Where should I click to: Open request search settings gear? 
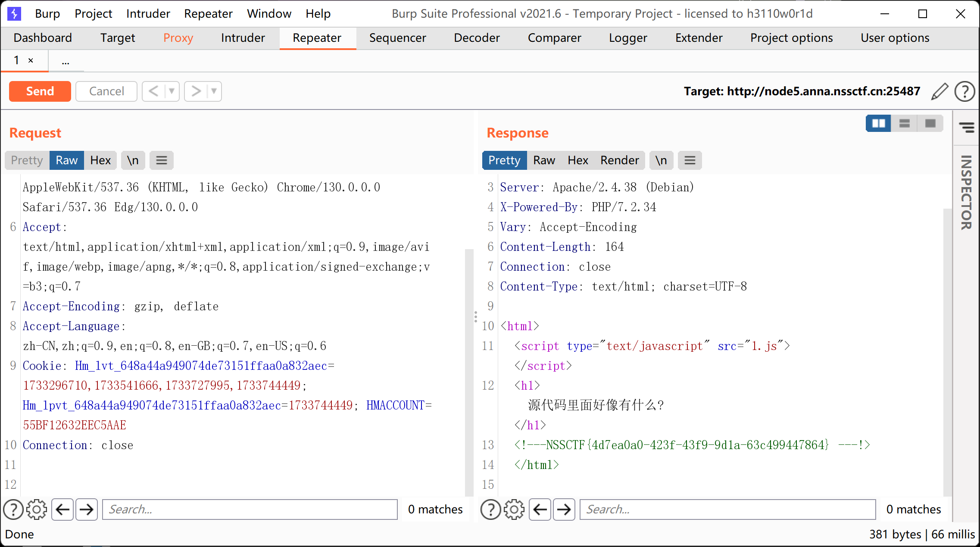tap(37, 509)
